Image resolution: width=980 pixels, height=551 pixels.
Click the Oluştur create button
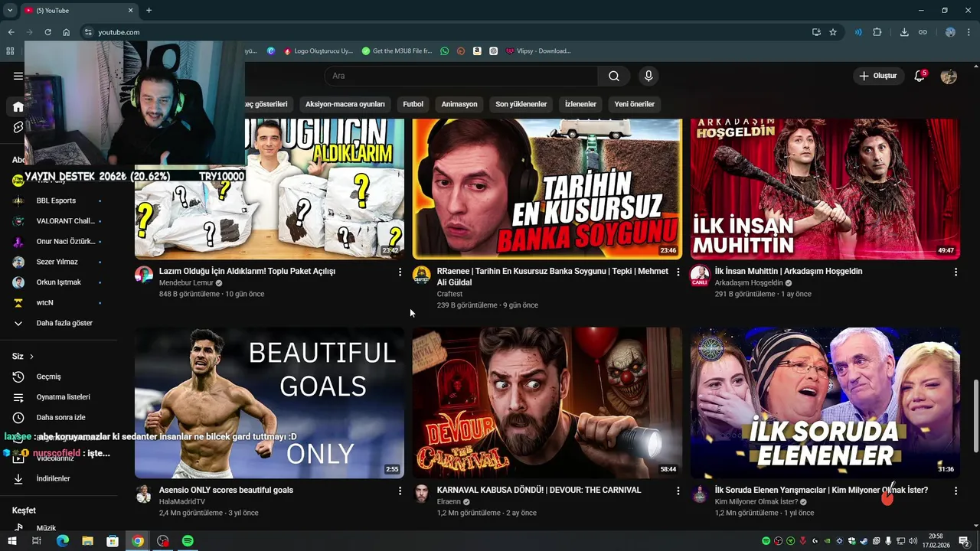coord(878,76)
